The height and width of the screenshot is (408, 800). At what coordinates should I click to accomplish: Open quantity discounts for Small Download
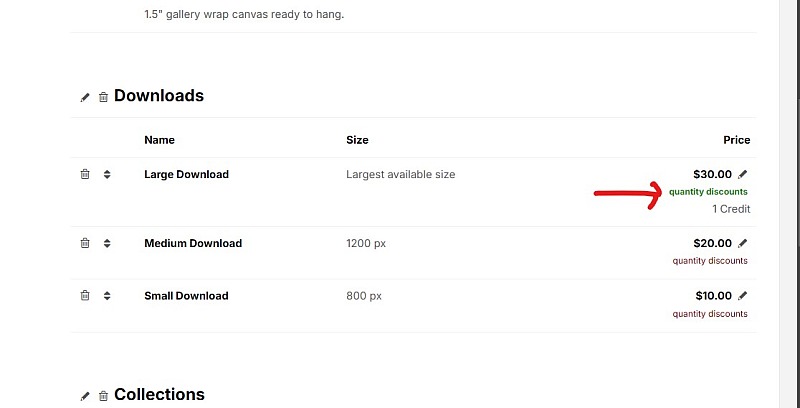pyautogui.click(x=710, y=314)
